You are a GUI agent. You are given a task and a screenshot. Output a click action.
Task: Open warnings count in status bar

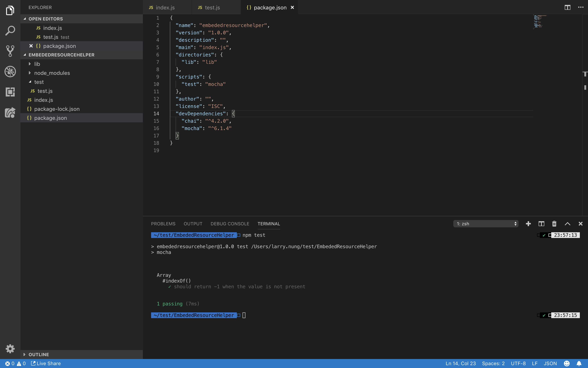tap(21, 363)
